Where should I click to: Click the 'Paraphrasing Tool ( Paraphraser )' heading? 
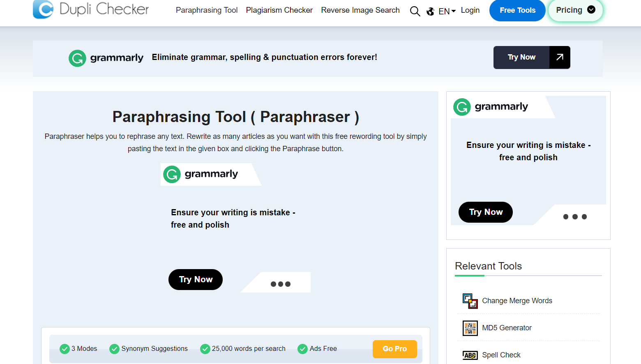[x=236, y=117]
